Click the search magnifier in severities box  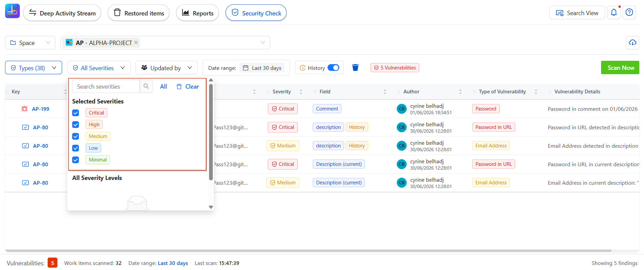tap(146, 86)
